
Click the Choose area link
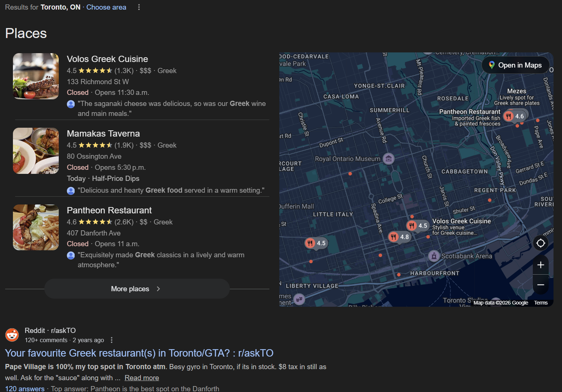coord(106,7)
